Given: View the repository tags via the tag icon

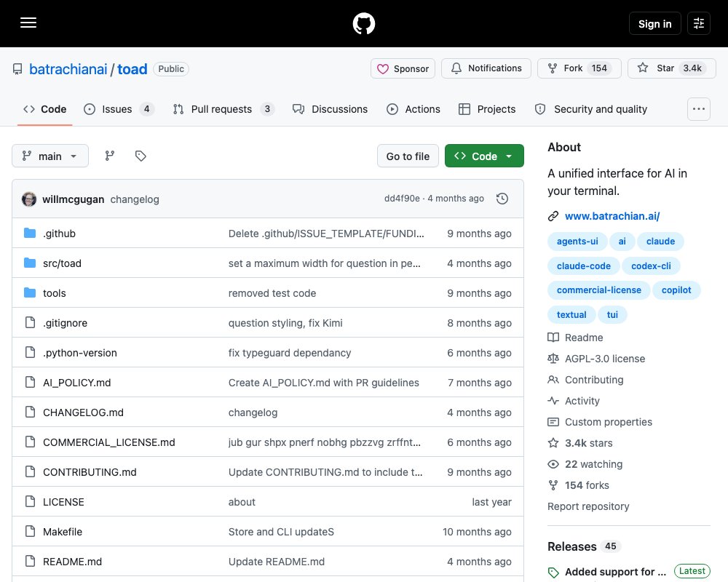Looking at the screenshot, I should (x=141, y=156).
